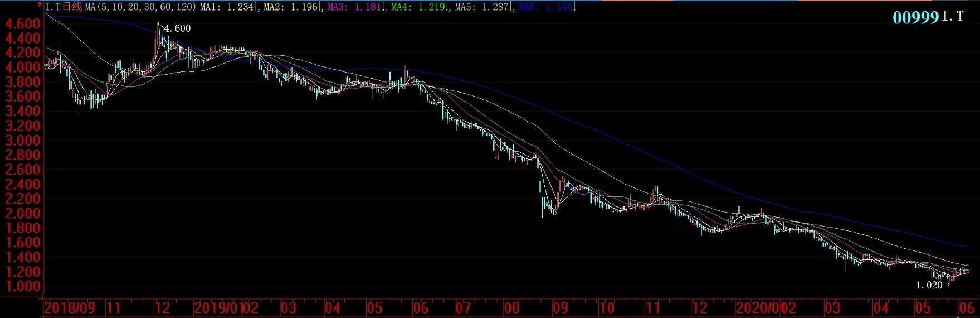
Task: Click the '4.600' high price marker on the chart
Action: (x=177, y=28)
